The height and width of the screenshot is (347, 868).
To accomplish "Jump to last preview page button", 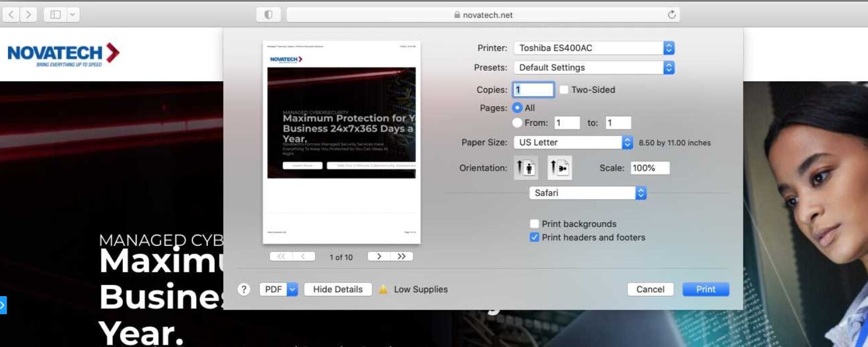I will (x=402, y=257).
